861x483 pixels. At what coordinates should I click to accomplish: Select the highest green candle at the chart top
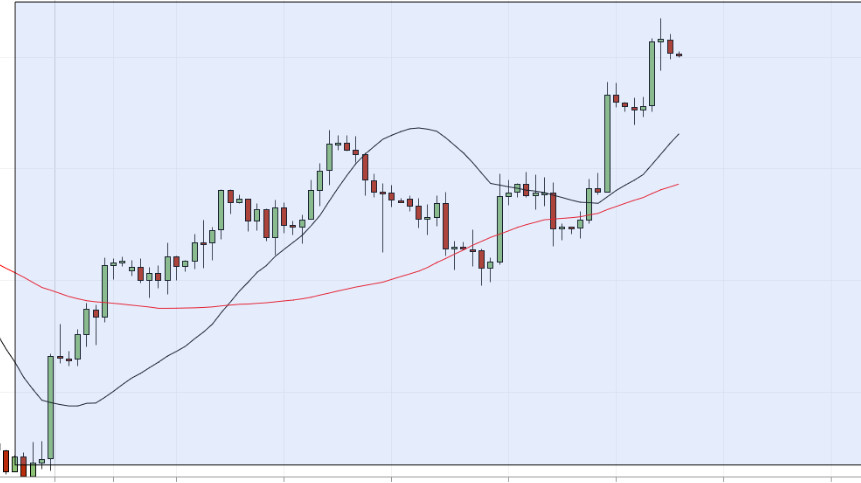(x=652, y=72)
